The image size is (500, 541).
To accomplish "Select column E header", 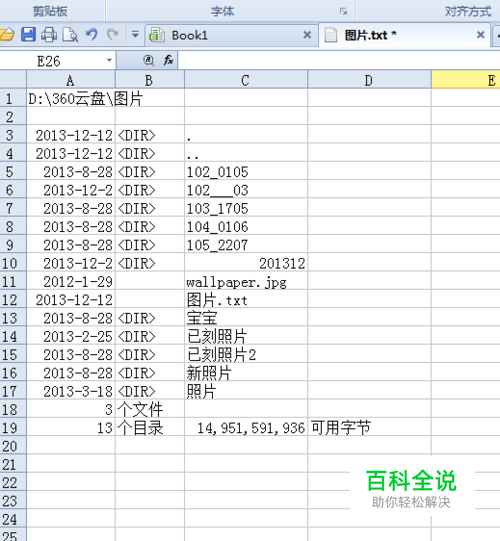I will point(466,80).
